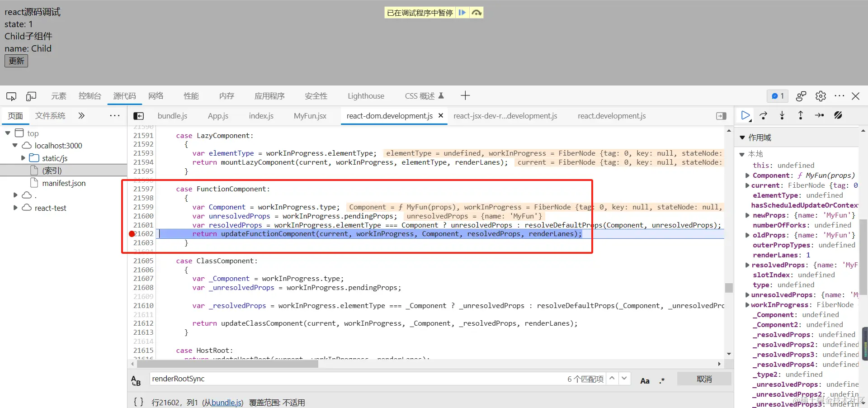The width and height of the screenshot is (868, 408).
Task: Step over from the paused overlay banner
Action: click(x=476, y=13)
